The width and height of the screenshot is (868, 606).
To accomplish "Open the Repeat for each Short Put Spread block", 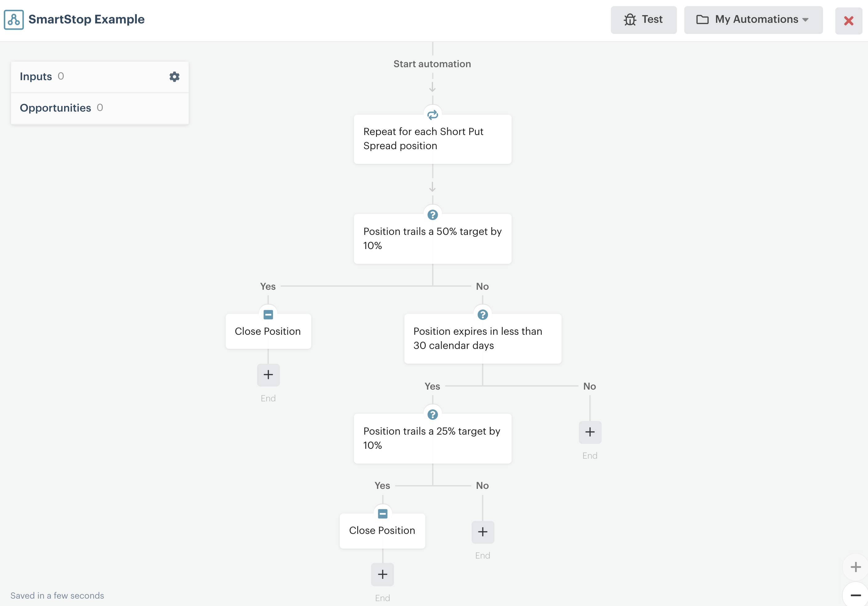I will point(432,139).
